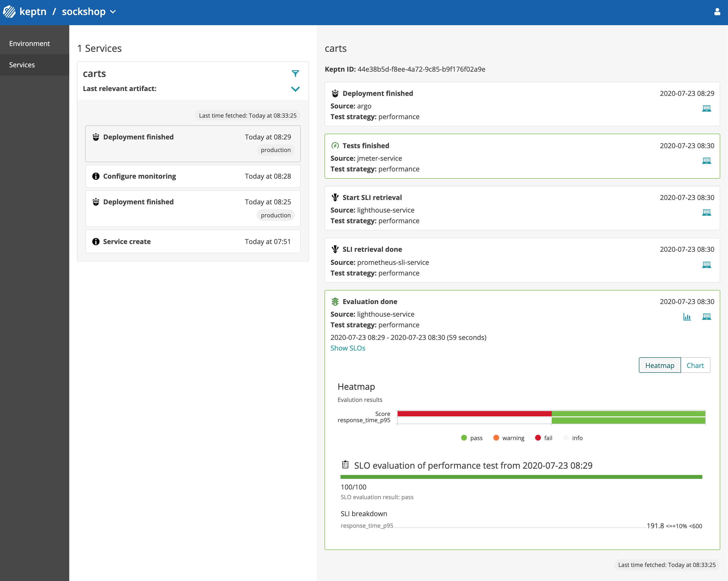Open evaluation chart icon in Evaluation done
This screenshot has height=581, width=728.
pyautogui.click(x=687, y=317)
